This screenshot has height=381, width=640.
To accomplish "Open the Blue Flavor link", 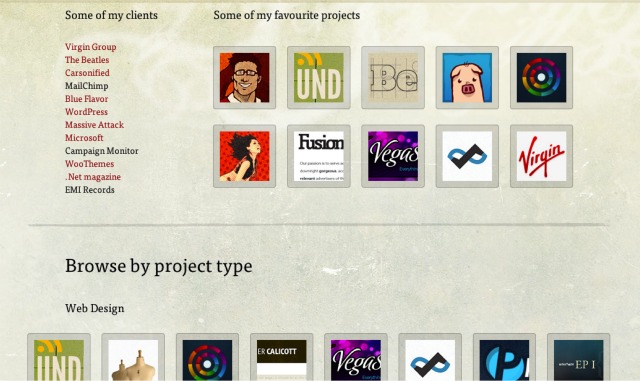I will click(87, 99).
